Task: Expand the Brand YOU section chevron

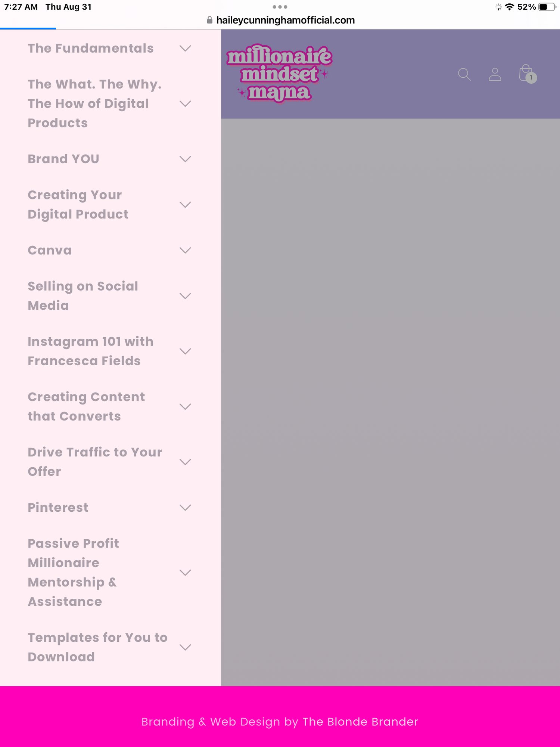Action: point(185,159)
